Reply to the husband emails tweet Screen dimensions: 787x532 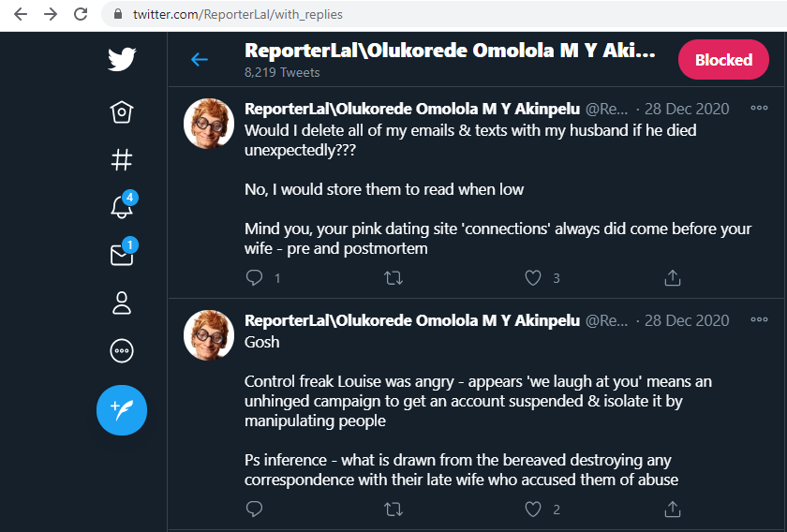click(254, 277)
